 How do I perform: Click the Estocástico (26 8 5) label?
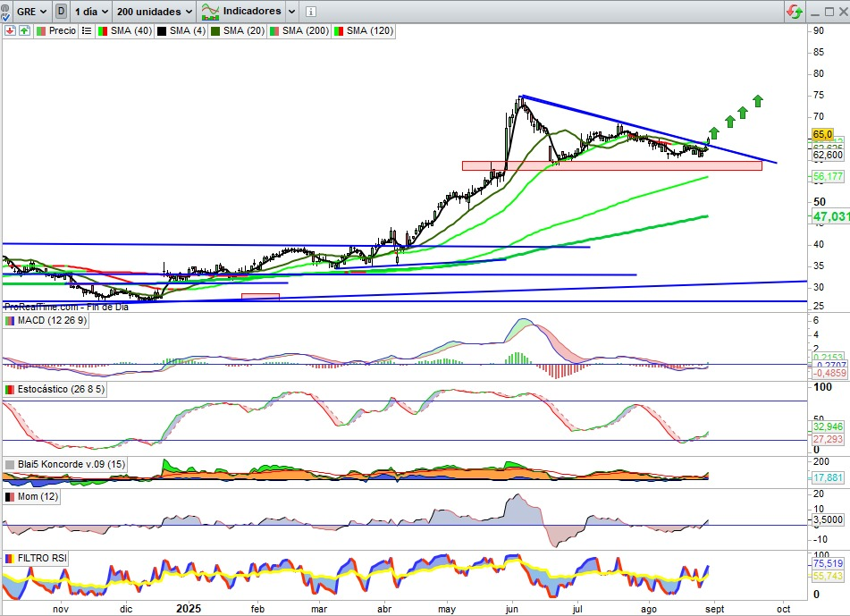pyautogui.click(x=55, y=389)
